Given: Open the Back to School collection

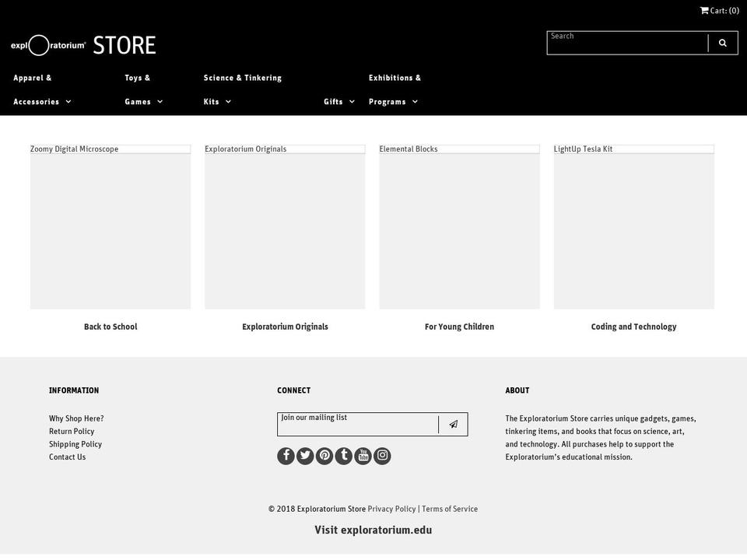Looking at the screenshot, I should [x=110, y=327].
